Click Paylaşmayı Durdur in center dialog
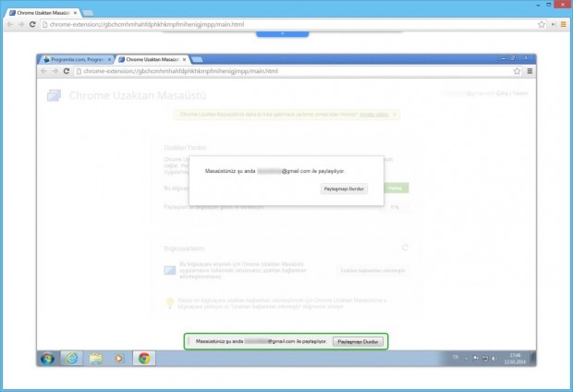This screenshot has height=392, width=573. (x=344, y=189)
